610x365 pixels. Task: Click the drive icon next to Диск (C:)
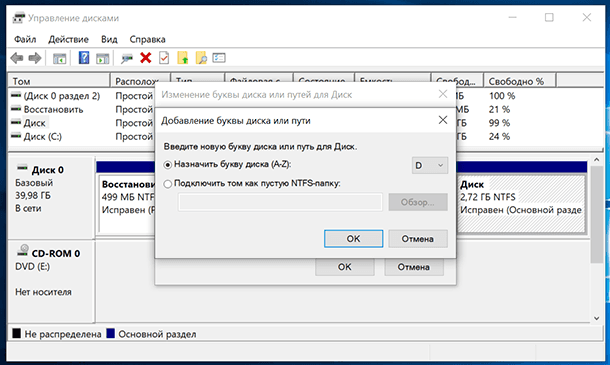pyautogui.click(x=16, y=136)
